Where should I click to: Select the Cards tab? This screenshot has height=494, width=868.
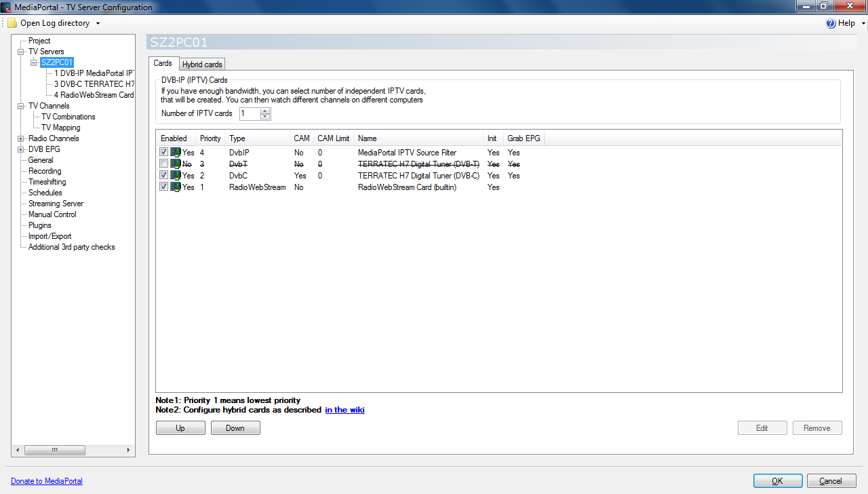[163, 63]
